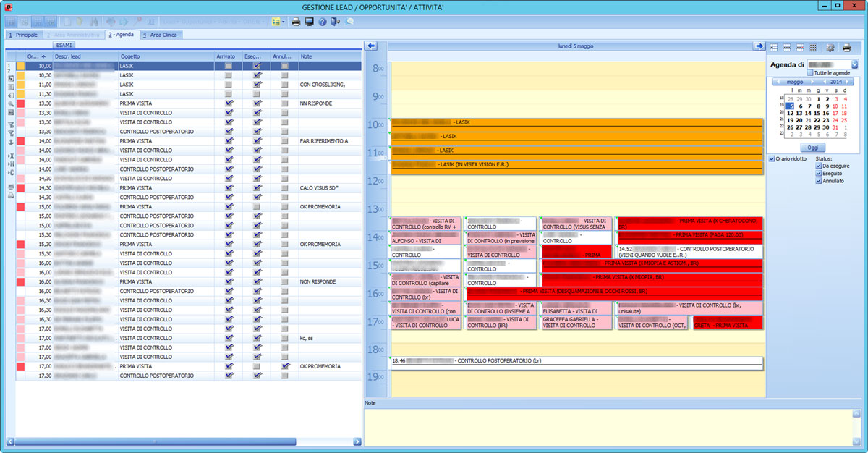This screenshot has width=868, height=453.
Task: Open the list view dropdown in toolbar
Action: click(284, 22)
